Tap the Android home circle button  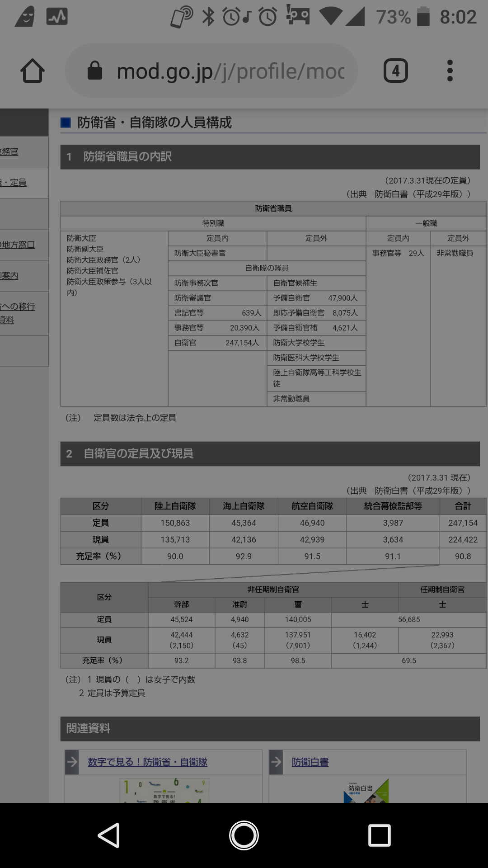coord(244,835)
